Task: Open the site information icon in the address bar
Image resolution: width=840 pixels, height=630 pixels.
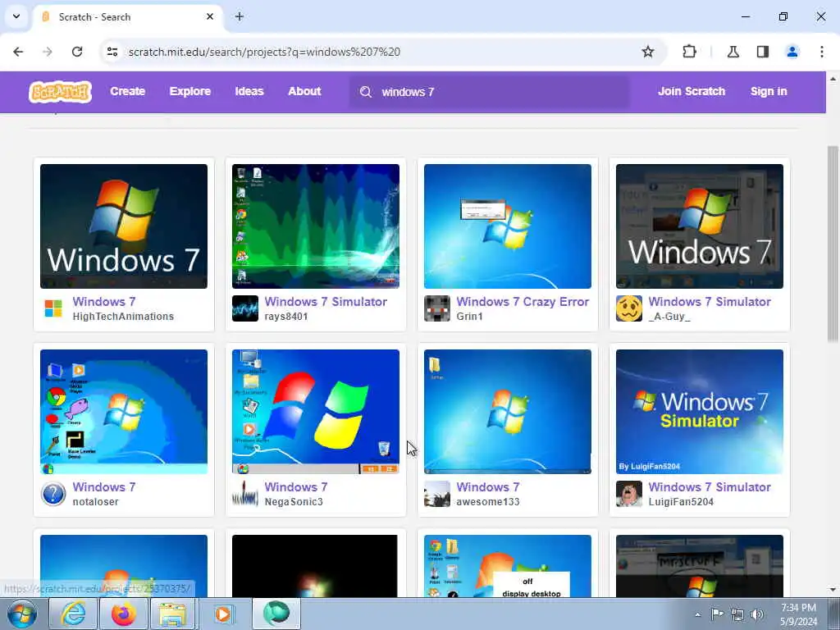Action: tap(112, 52)
